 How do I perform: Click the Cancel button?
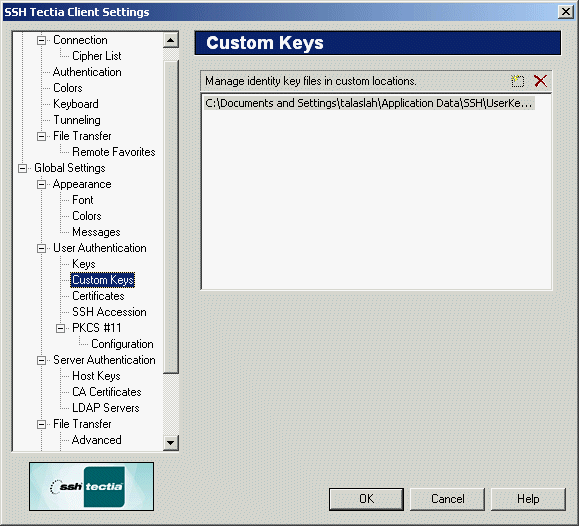(448, 499)
